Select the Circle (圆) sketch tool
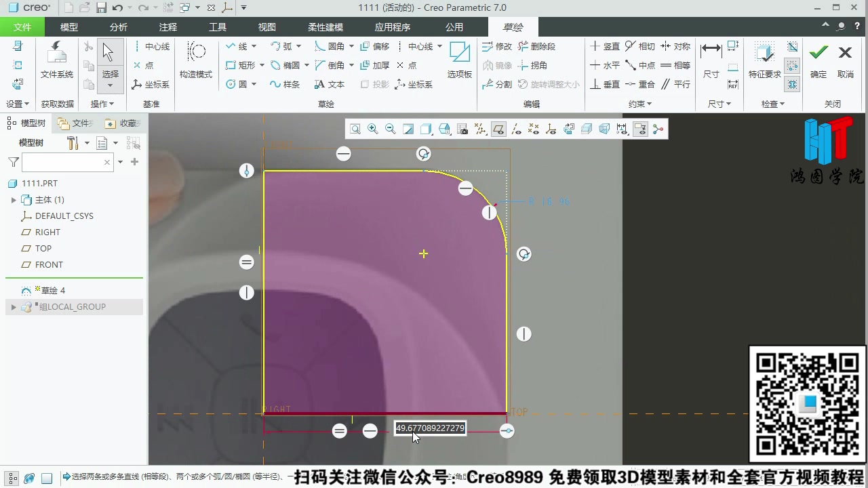This screenshot has height=488, width=868. click(237, 85)
